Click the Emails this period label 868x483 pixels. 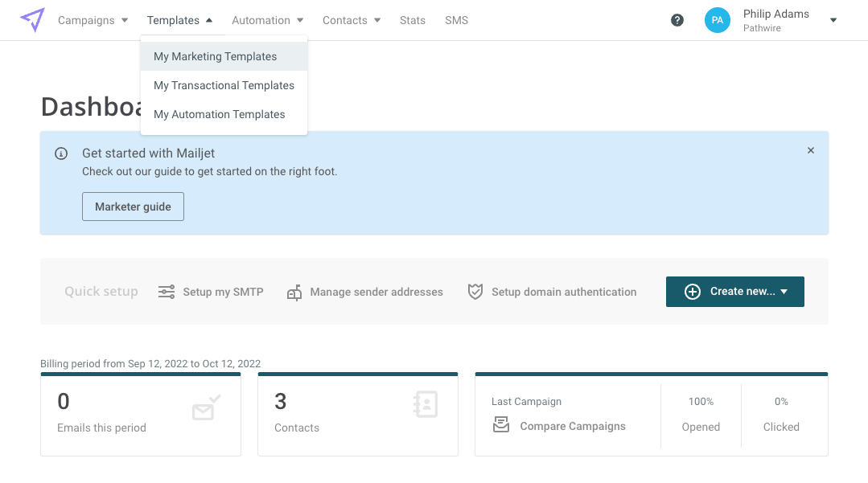(102, 428)
